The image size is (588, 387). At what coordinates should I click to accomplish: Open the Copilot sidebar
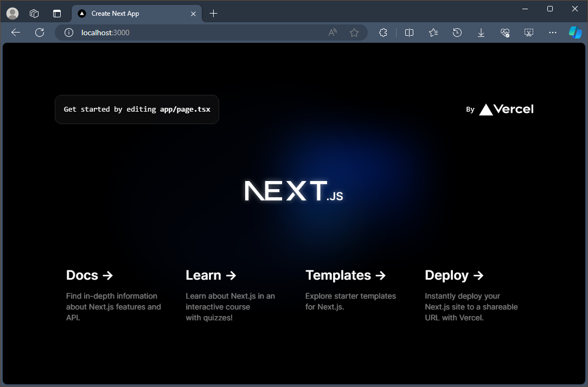575,33
